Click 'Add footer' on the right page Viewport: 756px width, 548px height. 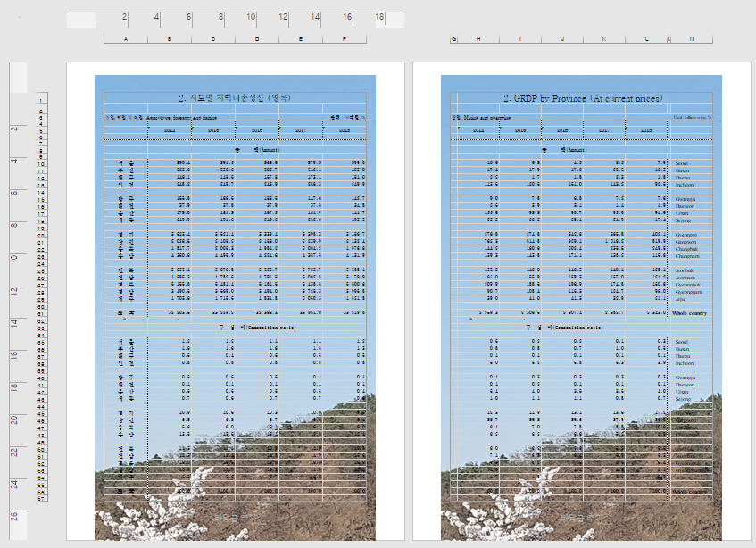tap(581, 519)
